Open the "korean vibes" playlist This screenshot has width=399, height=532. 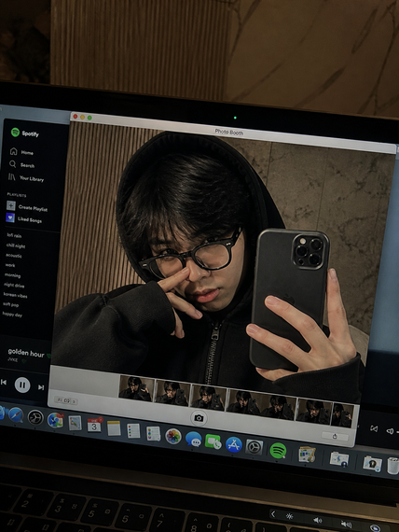pos(15,295)
